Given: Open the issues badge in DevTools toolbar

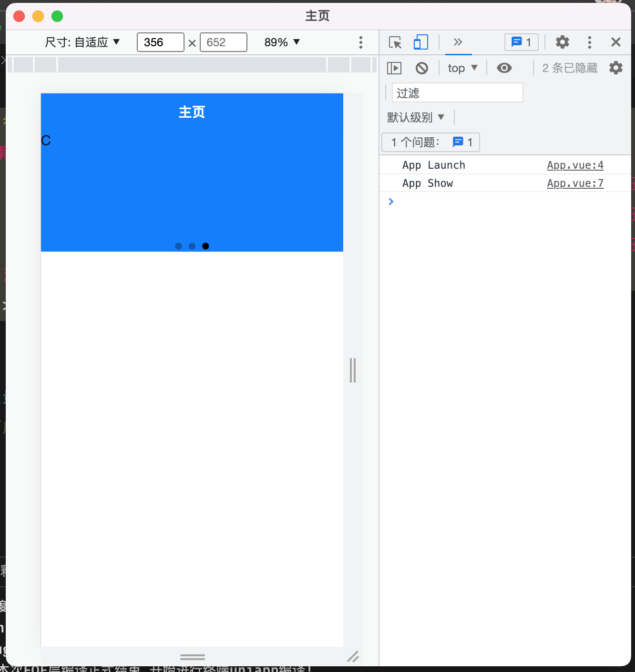Looking at the screenshot, I should (522, 42).
